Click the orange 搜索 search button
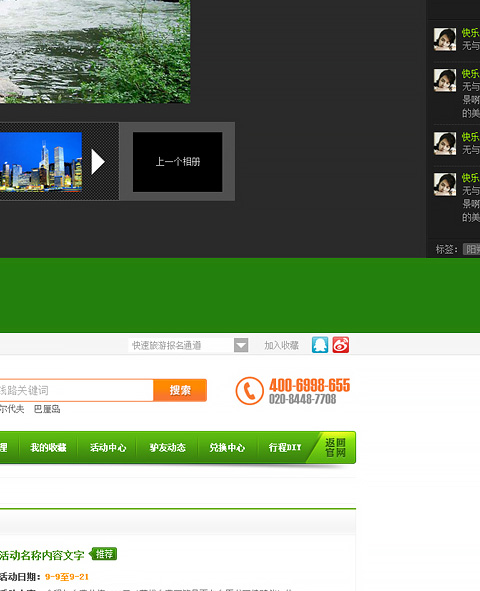Image resolution: width=480 pixels, height=591 pixels. pyautogui.click(x=180, y=390)
